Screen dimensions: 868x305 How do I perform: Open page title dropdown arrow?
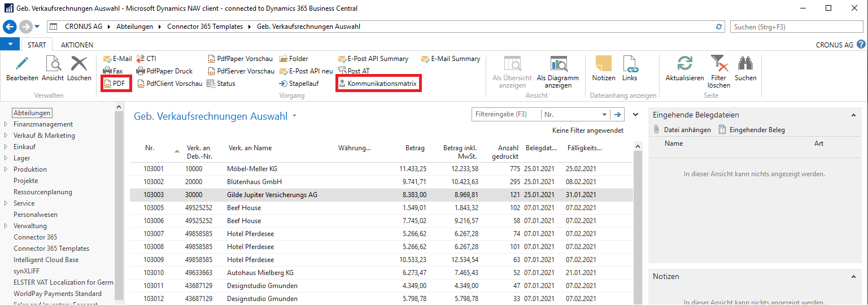(x=294, y=117)
